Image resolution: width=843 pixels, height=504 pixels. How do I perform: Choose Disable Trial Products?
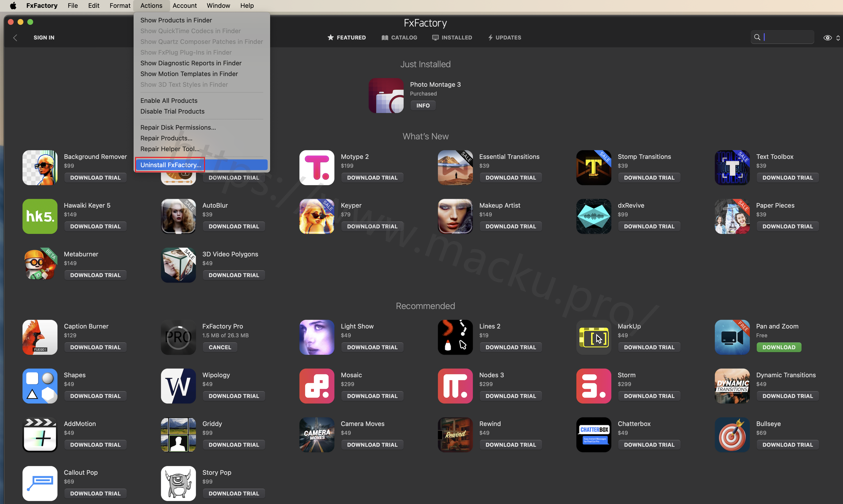coord(201,111)
